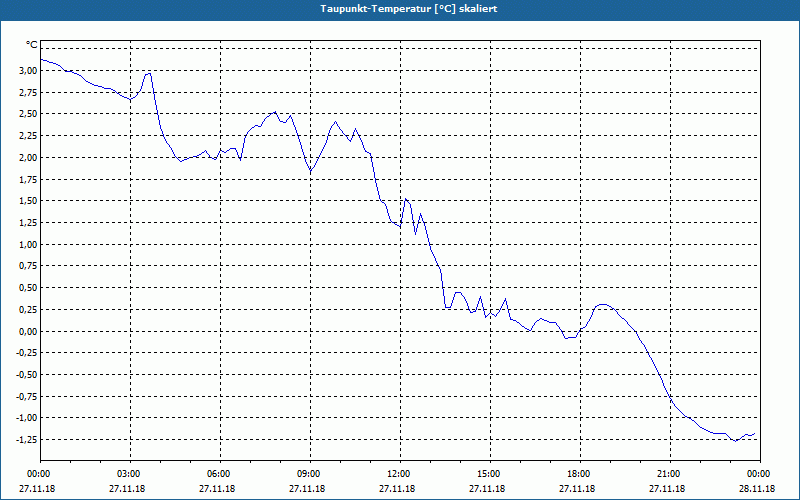Select the "27.11.18" date under 15:00
Image resolution: width=800 pixels, height=500 pixels.
coord(487,489)
